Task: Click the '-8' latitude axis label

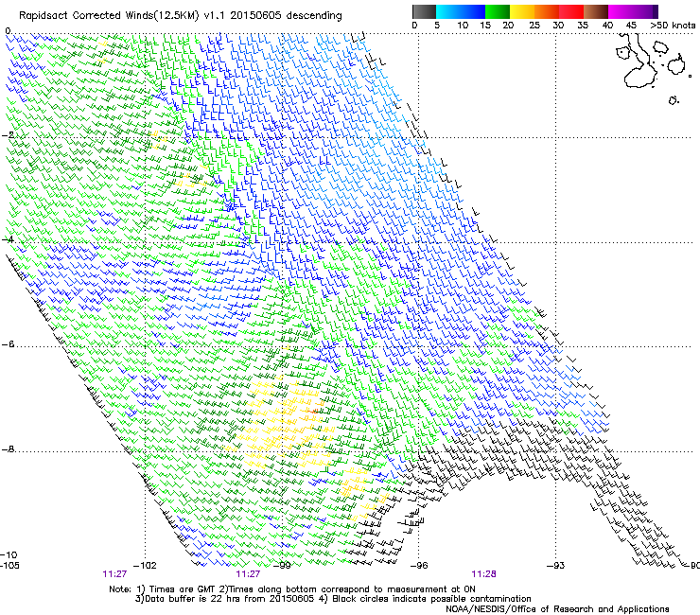Action: 8,448
